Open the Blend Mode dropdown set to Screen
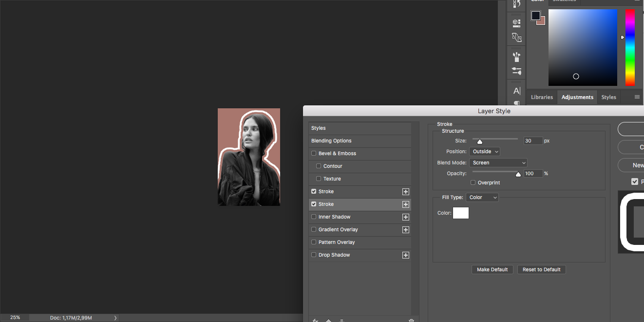 click(498, 162)
